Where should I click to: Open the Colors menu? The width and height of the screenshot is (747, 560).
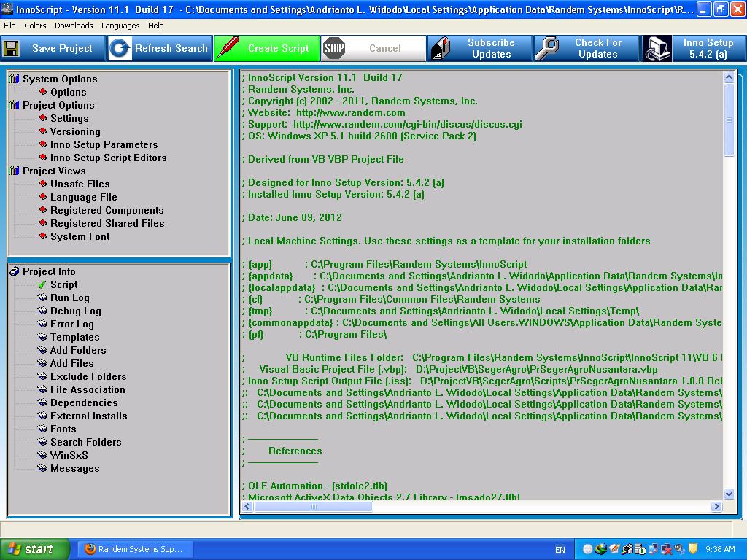tap(35, 26)
